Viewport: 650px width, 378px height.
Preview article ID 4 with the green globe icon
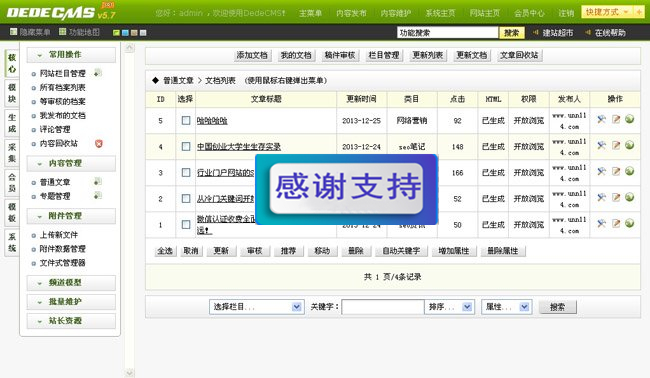pos(630,145)
